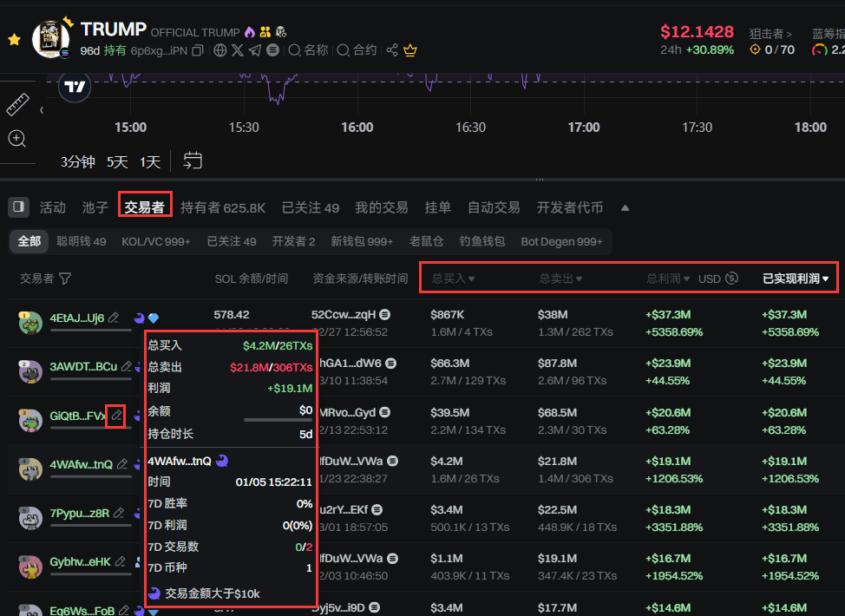Filter traders by 钓鱼钱包

click(x=482, y=241)
